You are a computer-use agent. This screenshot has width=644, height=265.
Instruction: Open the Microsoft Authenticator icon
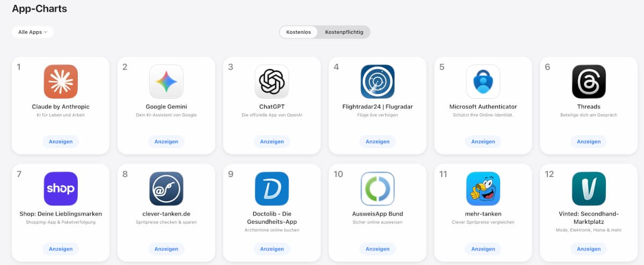483,82
